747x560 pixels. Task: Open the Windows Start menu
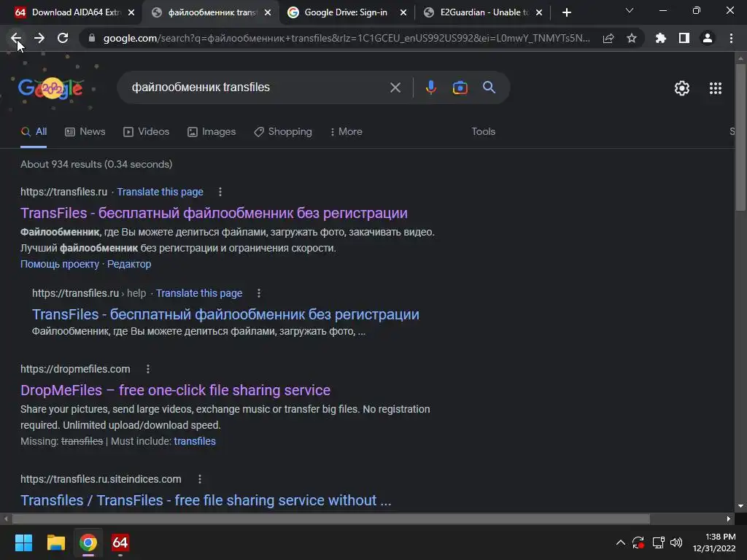pyautogui.click(x=23, y=542)
